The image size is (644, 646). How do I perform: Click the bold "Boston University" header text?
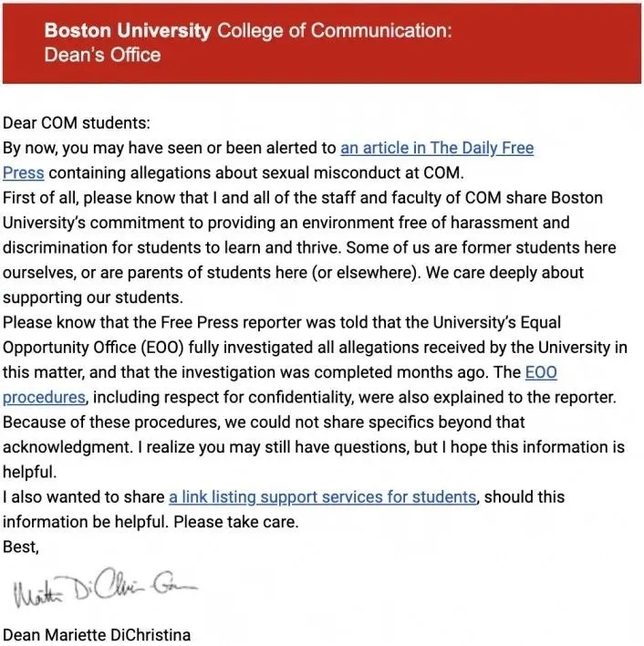click(x=127, y=30)
